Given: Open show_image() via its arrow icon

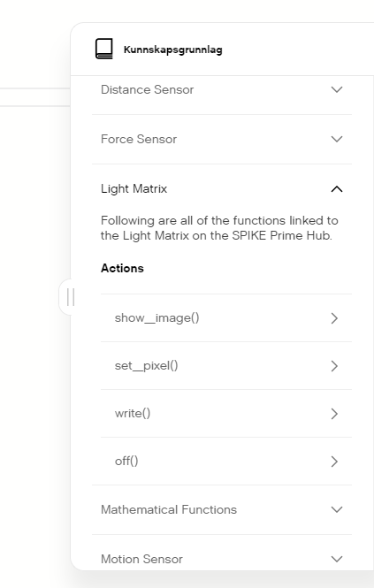Looking at the screenshot, I should pyautogui.click(x=334, y=318).
